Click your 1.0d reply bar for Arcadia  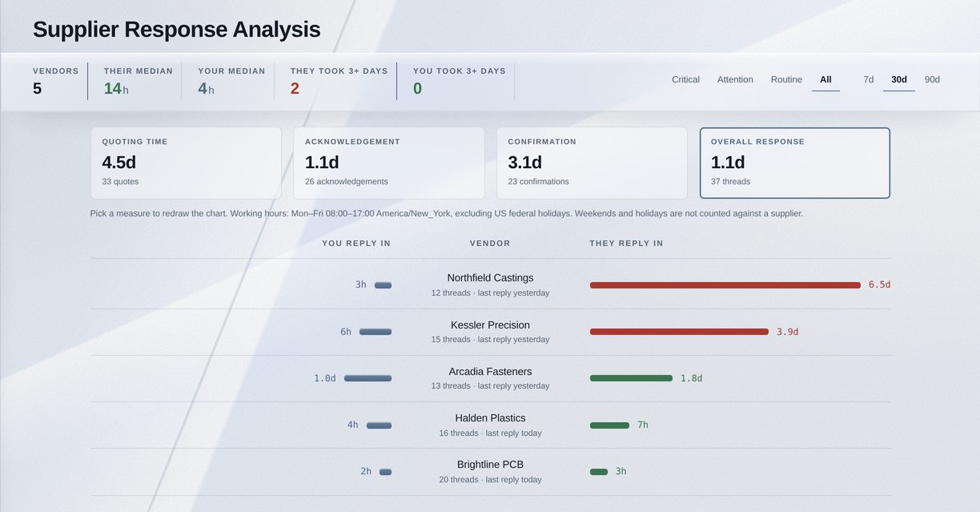[367, 378]
